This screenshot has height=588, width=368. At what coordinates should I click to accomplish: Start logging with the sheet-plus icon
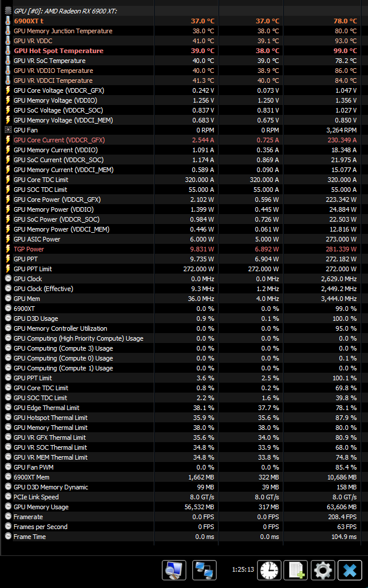click(296, 570)
